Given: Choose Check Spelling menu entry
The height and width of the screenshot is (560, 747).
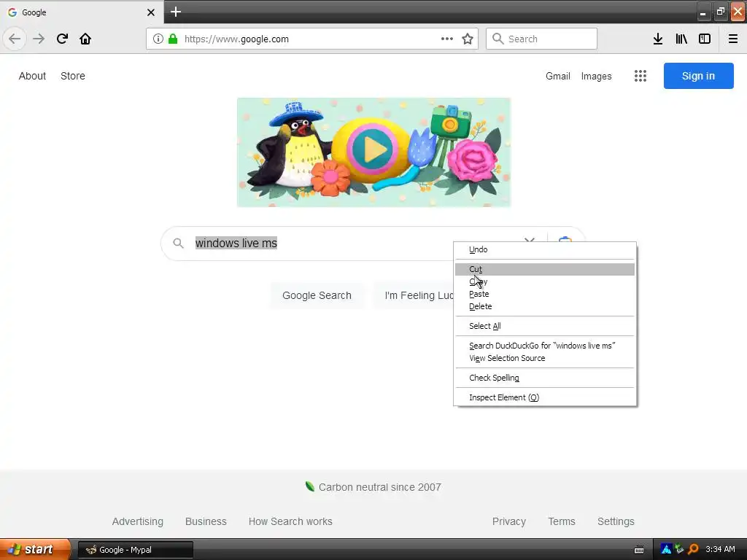Looking at the screenshot, I should coord(544,378).
